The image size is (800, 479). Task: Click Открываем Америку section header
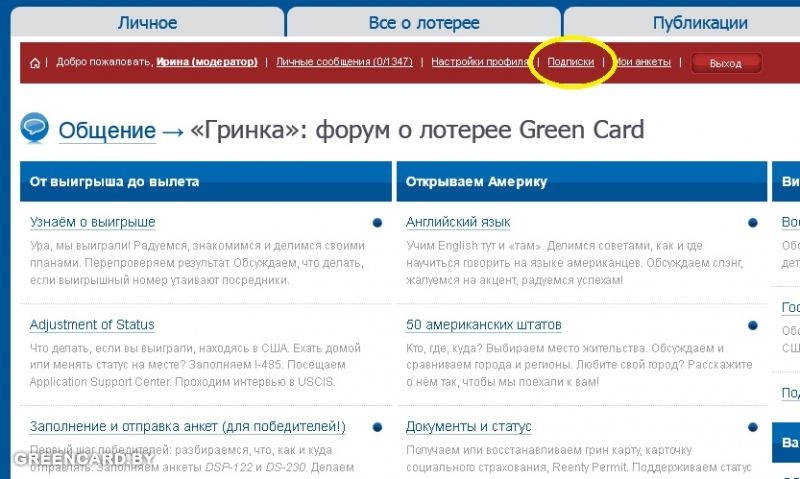tap(582, 182)
